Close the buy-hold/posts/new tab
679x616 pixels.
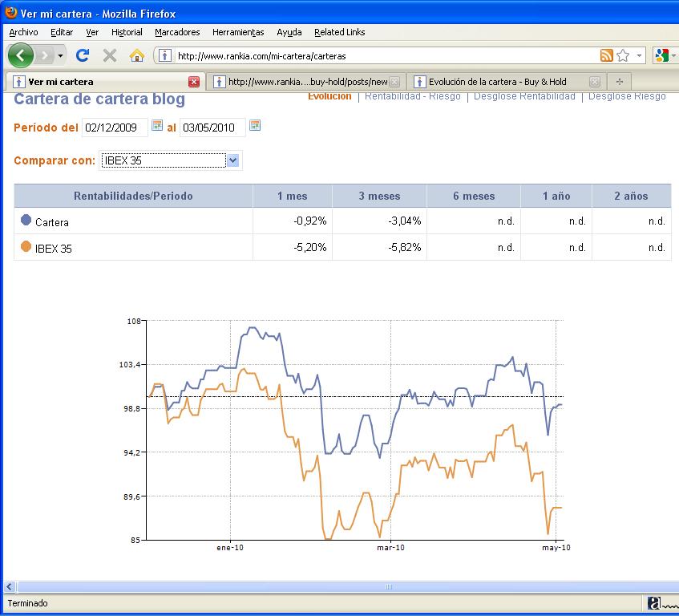pos(394,82)
